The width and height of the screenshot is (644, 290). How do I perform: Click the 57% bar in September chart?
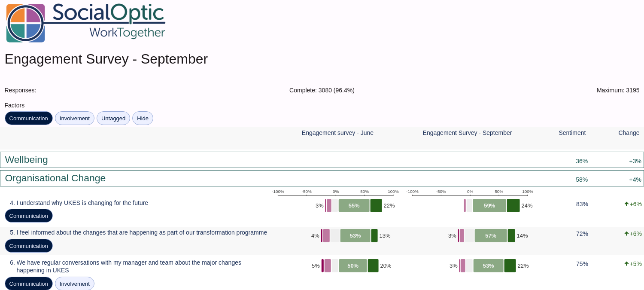point(491,235)
